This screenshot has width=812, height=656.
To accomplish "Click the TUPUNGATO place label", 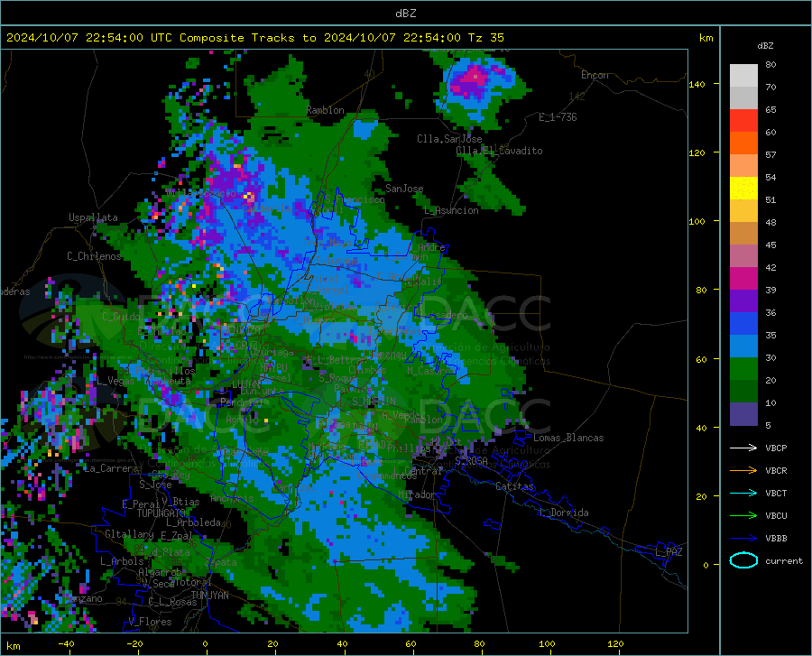I will (161, 513).
